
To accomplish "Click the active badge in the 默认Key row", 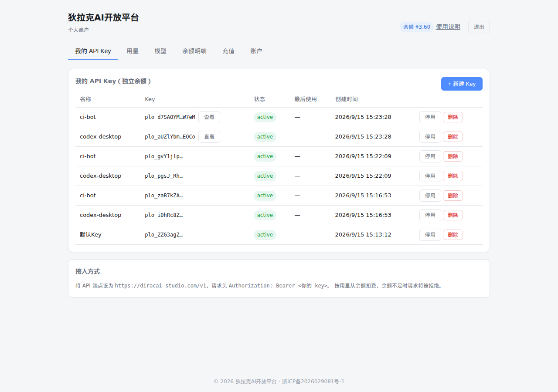I will (265, 235).
